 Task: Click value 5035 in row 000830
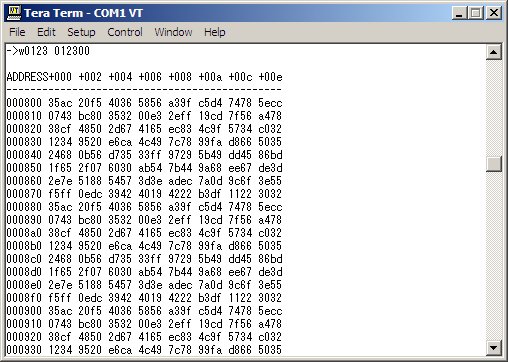pos(270,142)
